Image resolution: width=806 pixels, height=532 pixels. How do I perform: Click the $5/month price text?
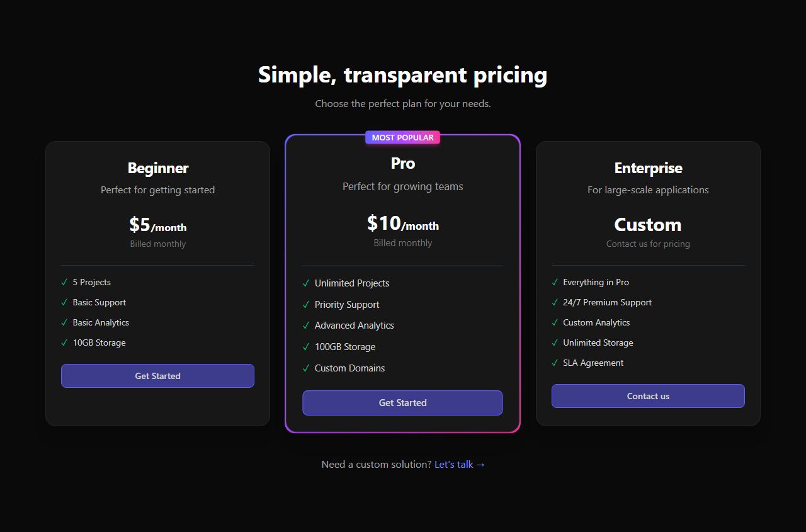[x=158, y=225]
